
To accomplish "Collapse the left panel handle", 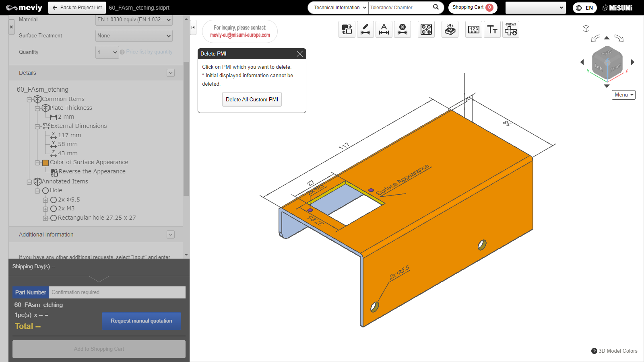I will point(12,27).
